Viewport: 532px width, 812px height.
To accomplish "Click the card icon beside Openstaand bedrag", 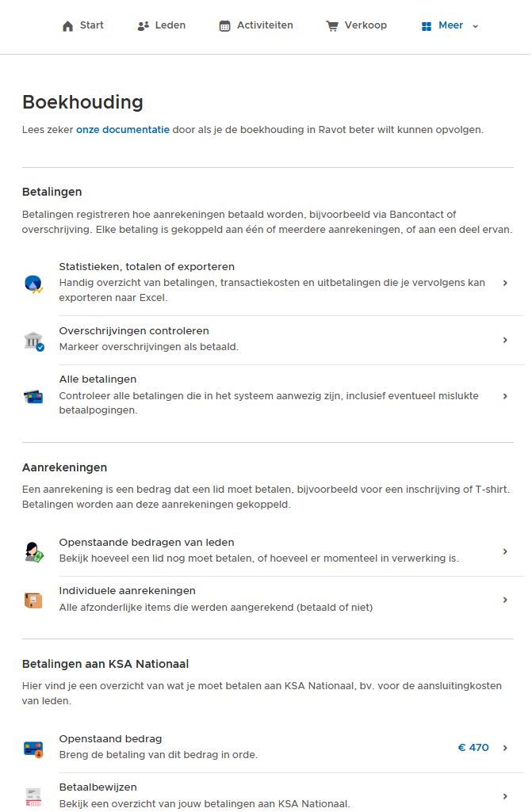I will pos(34,749).
